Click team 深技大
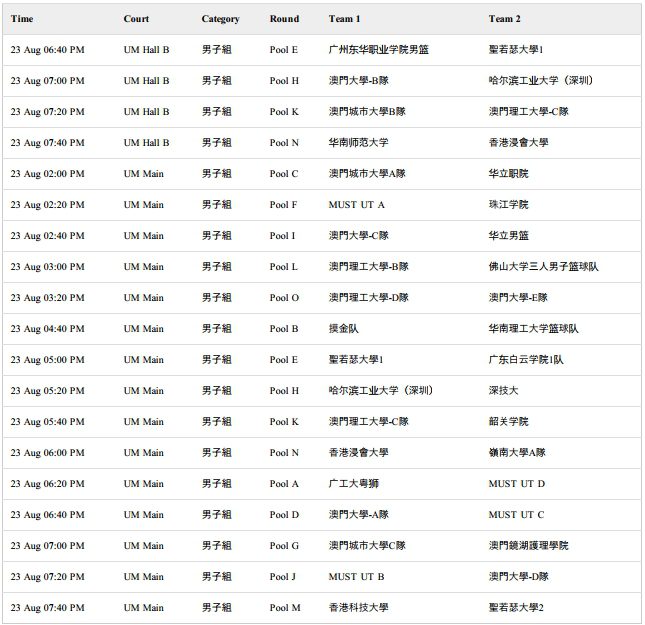Screen dimensions: 645x625 tap(503, 390)
